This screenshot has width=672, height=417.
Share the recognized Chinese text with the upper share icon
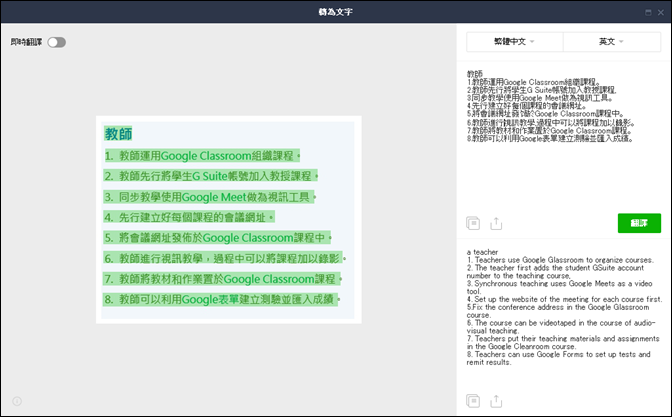coord(496,223)
